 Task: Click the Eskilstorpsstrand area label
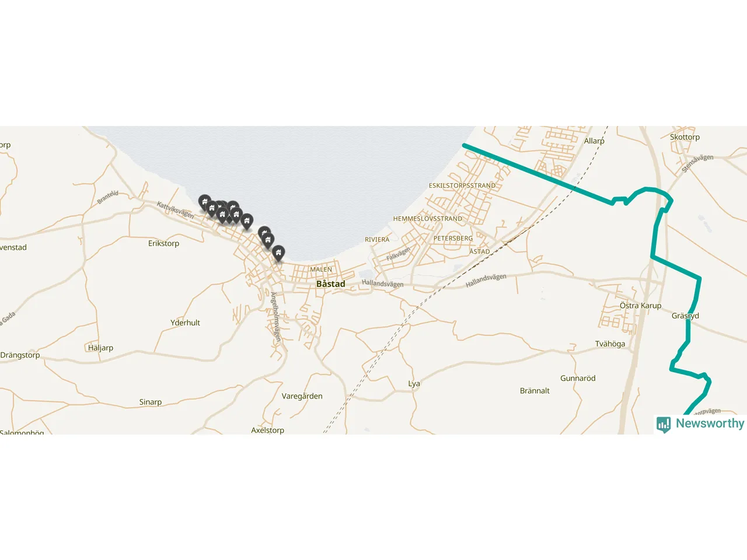pyautogui.click(x=462, y=185)
